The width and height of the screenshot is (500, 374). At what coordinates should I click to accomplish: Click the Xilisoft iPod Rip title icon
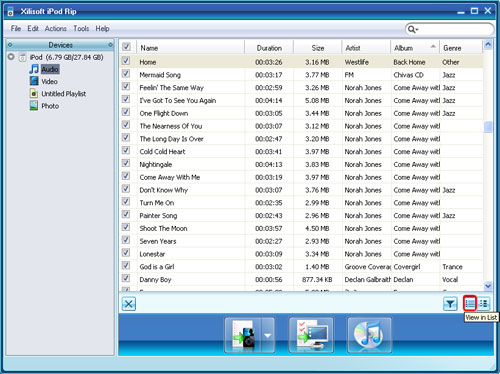10,11
